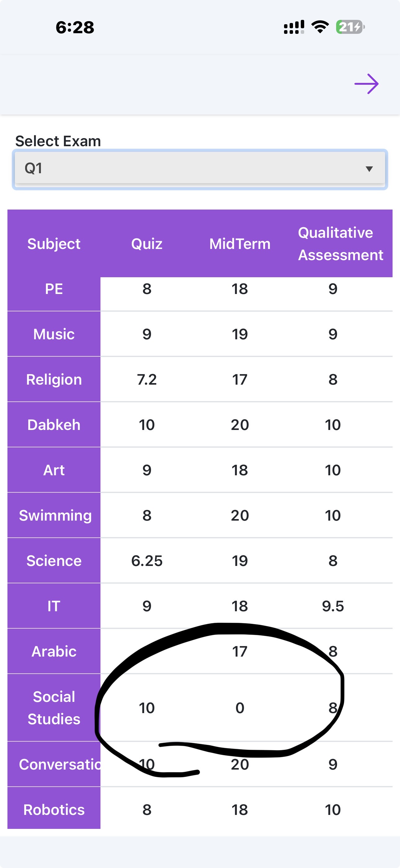Tap the Social Studies subject label

click(54, 708)
